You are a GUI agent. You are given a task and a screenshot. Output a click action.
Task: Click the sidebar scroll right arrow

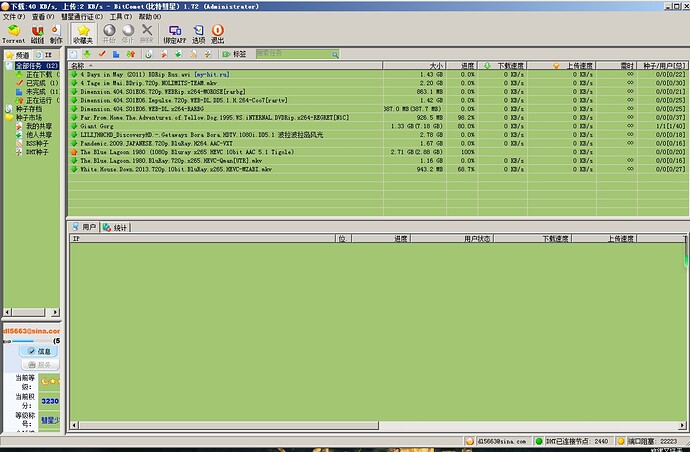pos(55,312)
